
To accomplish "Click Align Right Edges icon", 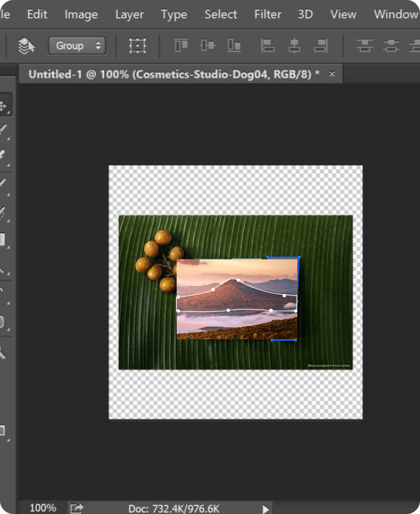I will click(321, 46).
